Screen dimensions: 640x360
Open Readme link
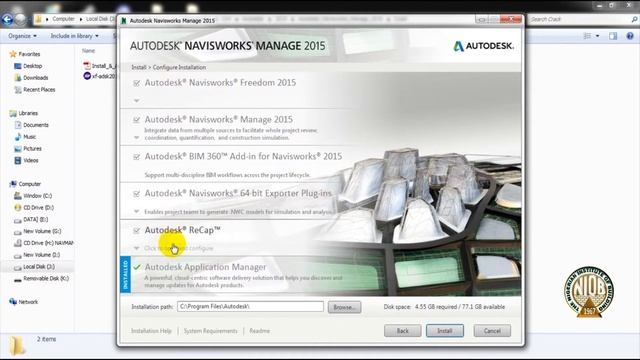click(x=260, y=331)
